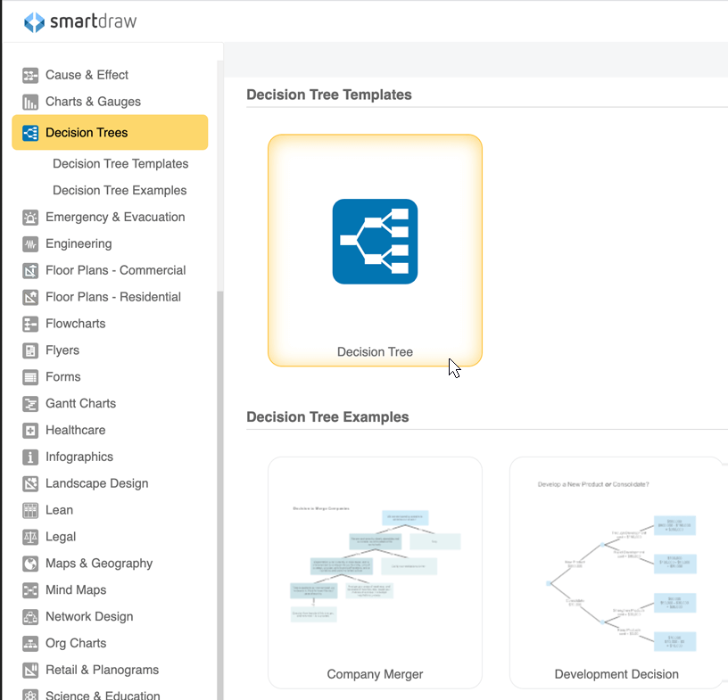This screenshot has height=700, width=728.
Task: Click the Lean category icon
Action: pos(30,511)
